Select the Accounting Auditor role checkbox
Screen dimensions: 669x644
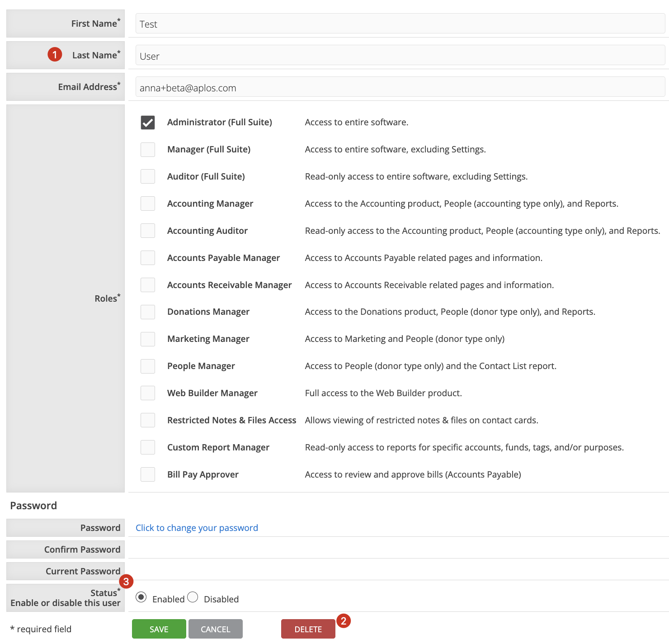point(148,231)
